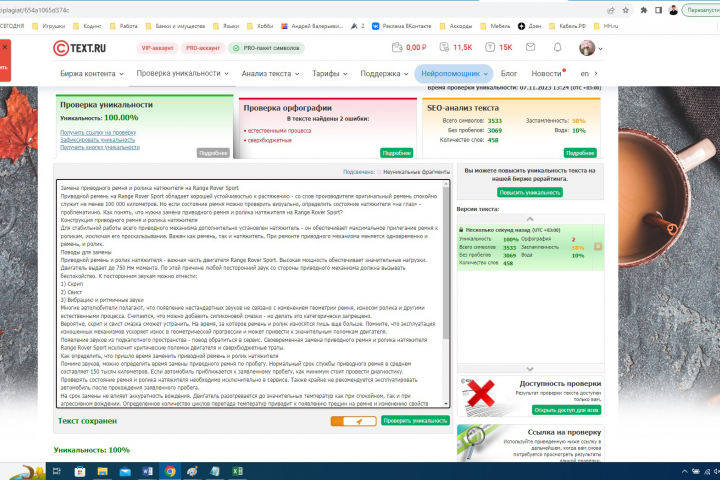Click Подробнее in Проверка орфографии panel
Image resolution: width=720 pixels, height=480 pixels.
(397, 153)
